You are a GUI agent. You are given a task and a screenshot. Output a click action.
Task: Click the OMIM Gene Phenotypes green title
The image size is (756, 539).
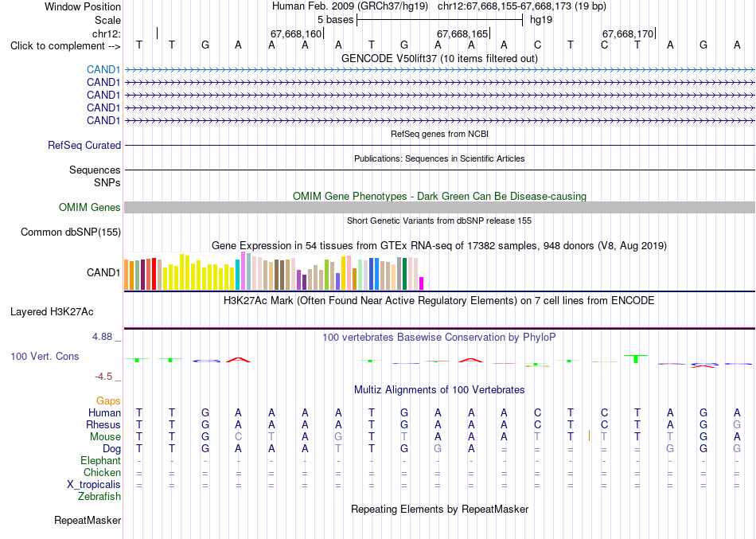[439, 197]
